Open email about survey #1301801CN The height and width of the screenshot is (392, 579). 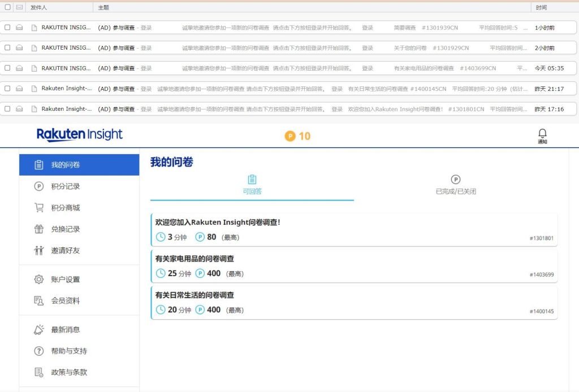288,109
